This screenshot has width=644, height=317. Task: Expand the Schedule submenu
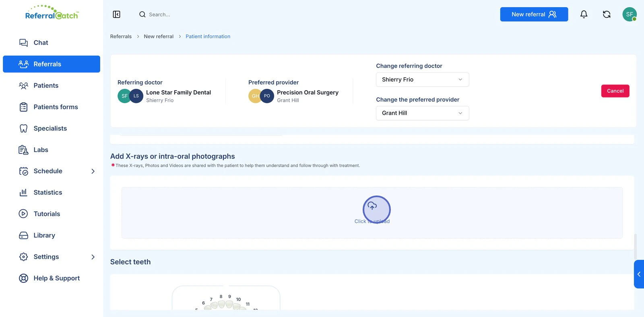click(93, 171)
